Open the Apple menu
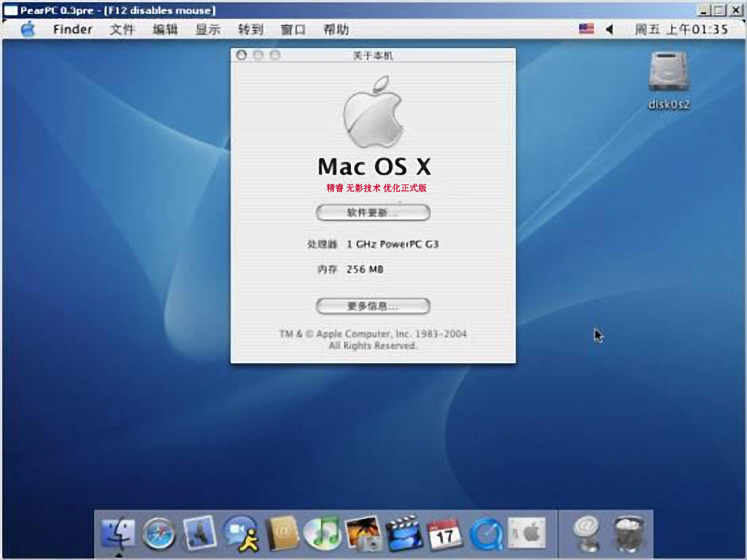This screenshot has width=747, height=560. [x=28, y=29]
